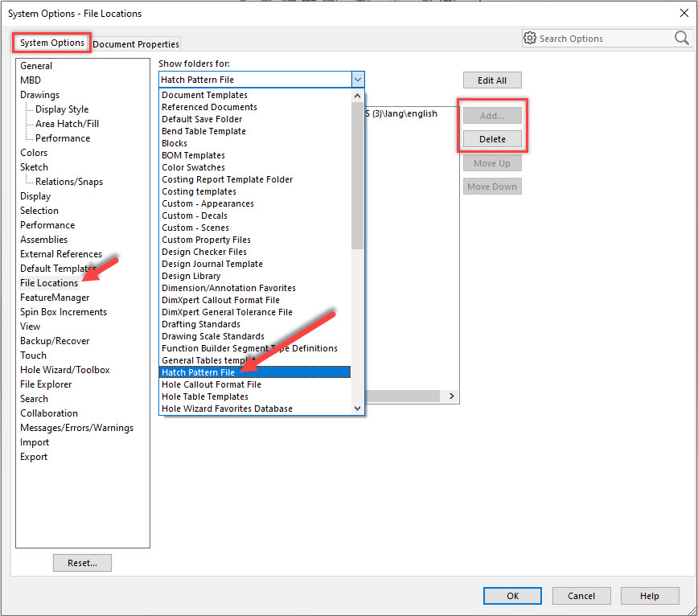
Task: Select Drafting Standards from the folder list
Action: [200, 323]
